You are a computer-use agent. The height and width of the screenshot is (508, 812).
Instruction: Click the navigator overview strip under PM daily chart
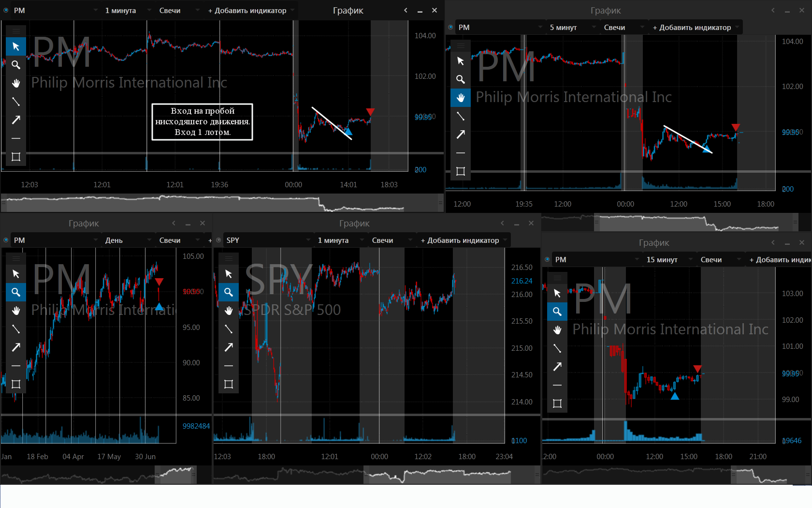click(x=106, y=475)
